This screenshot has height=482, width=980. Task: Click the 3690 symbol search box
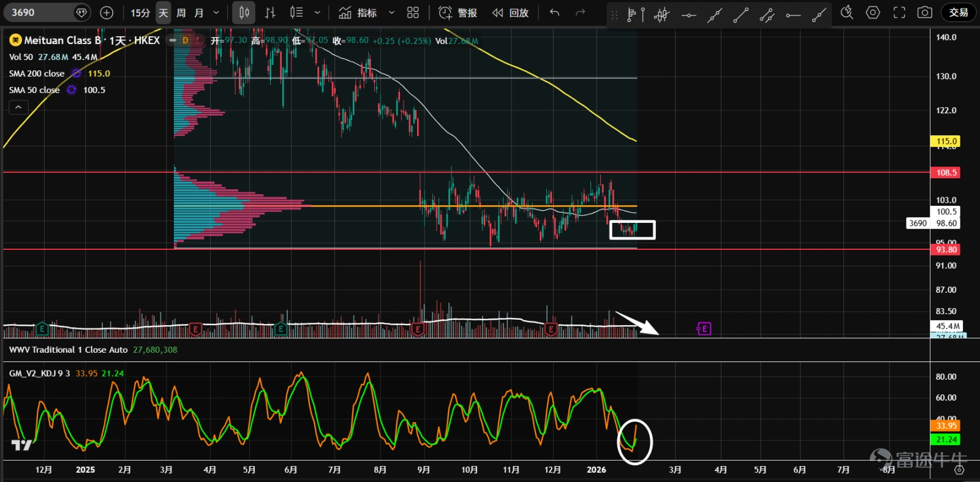click(47, 12)
